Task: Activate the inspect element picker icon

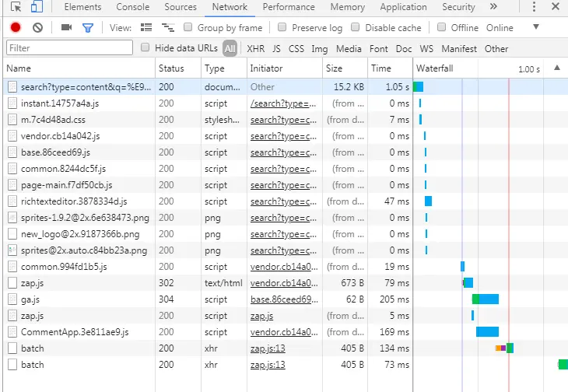Action: pyautogui.click(x=16, y=6)
